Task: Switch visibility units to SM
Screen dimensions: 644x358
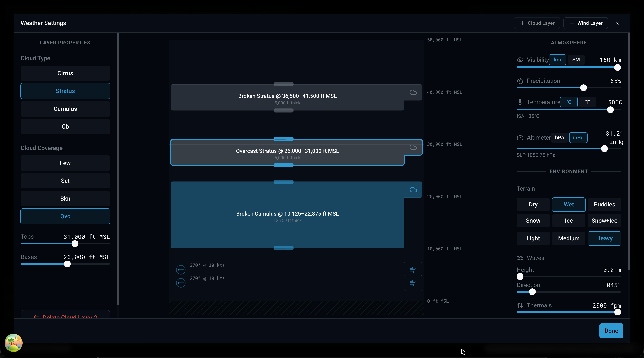Action: pyautogui.click(x=576, y=60)
